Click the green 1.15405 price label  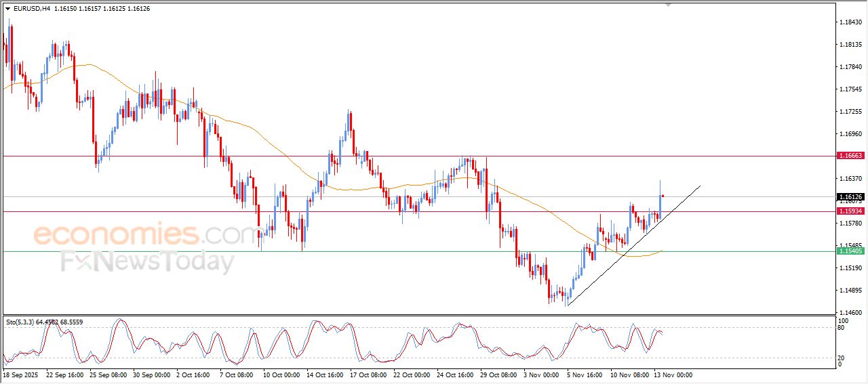coord(850,251)
